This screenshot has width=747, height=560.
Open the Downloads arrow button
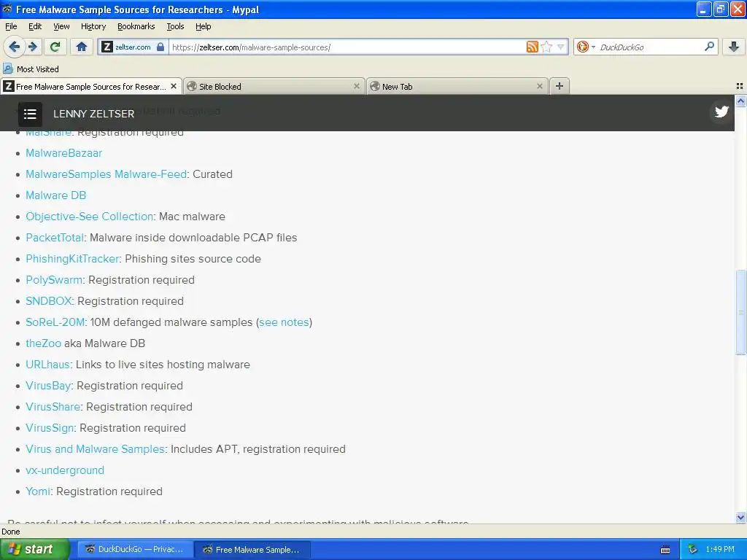[x=734, y=47]
